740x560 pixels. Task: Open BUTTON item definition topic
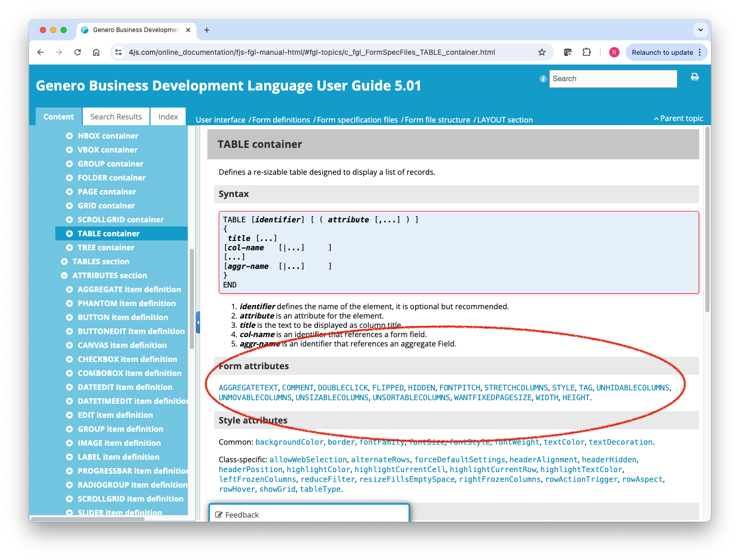[123, 317]
